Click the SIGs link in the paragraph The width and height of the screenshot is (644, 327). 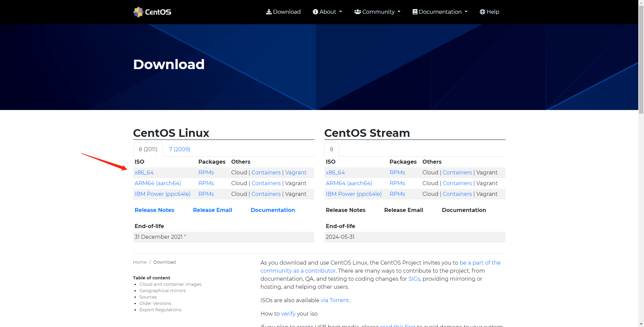pos(414,279)
